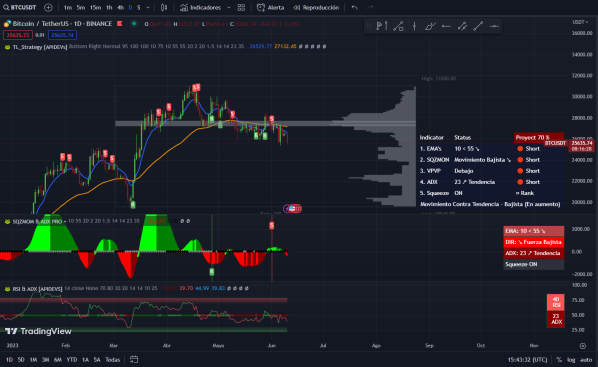Open the indicator templates grid icon

(241, 7)
